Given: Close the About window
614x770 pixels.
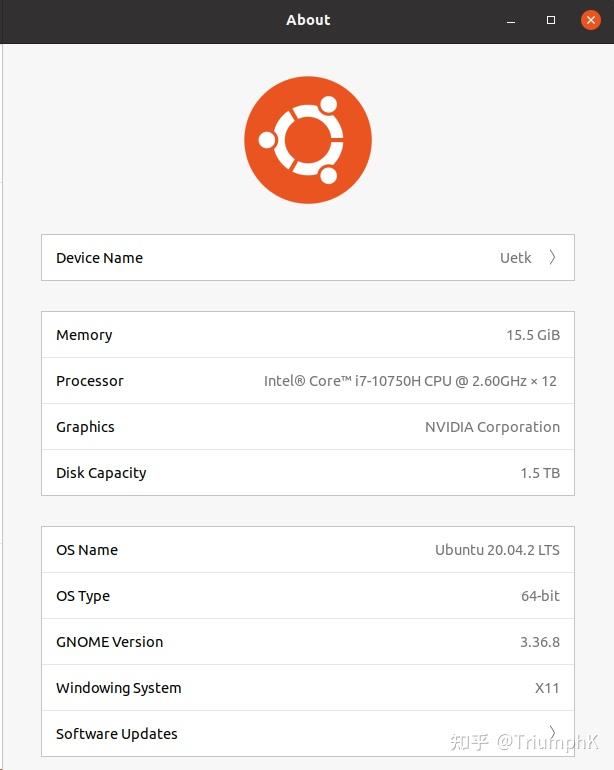Looking at the screenshot, I should click(x=590, y=20).
